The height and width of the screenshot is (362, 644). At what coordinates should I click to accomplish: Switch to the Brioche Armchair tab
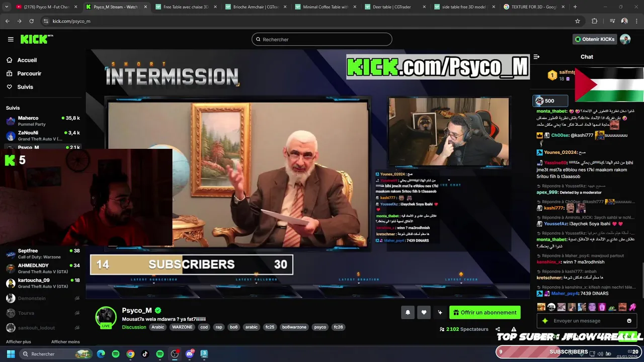click(x=256, y=7)
